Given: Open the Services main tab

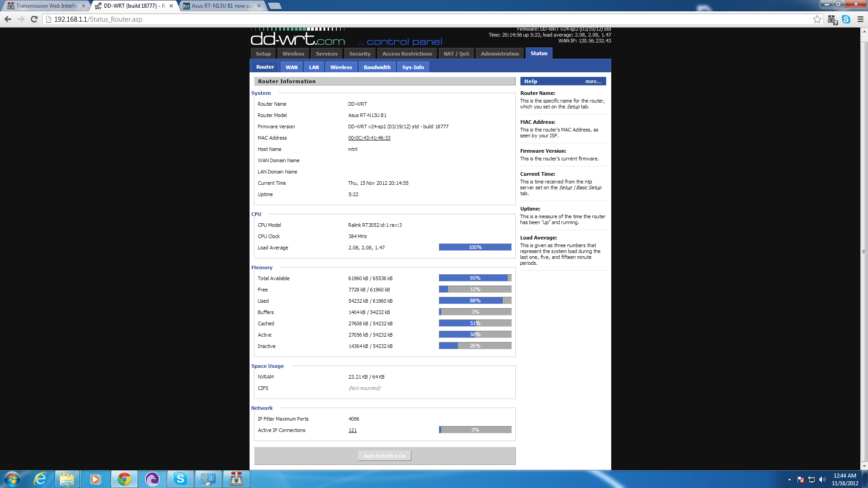Looking at the screenshot, I should (x=327, y=54).
